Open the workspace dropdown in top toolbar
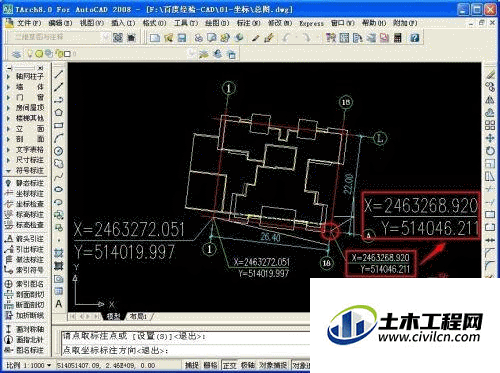The width and height of the screenshot is (500, 373). pos(106,37)
